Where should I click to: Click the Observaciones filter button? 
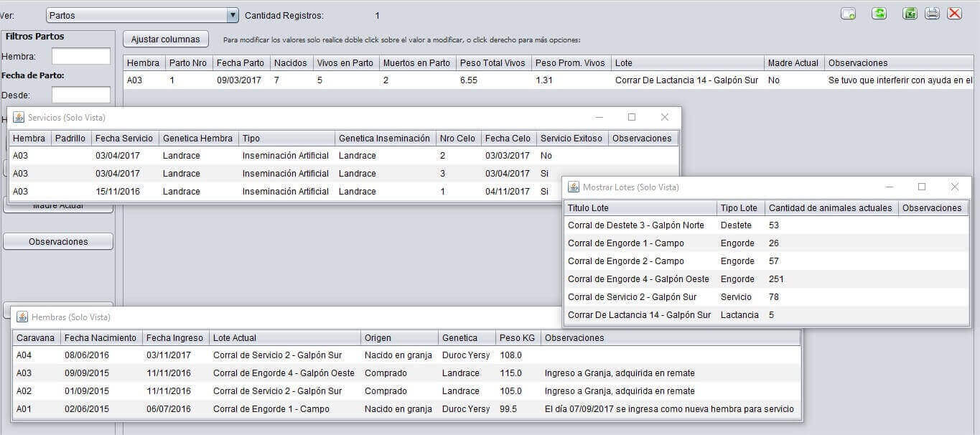tap(58, 242)
